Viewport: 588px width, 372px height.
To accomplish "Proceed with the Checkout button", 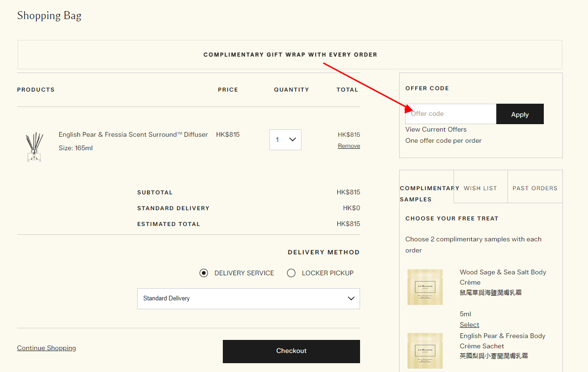I will pos(291,351).
